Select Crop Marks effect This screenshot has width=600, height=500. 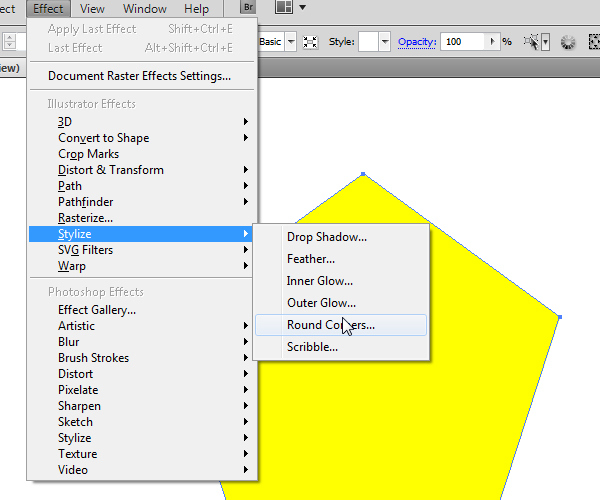point(142,154)
